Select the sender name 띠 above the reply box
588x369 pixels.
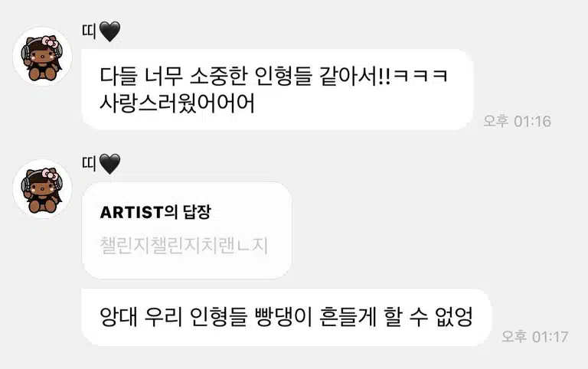coord(90,164)
